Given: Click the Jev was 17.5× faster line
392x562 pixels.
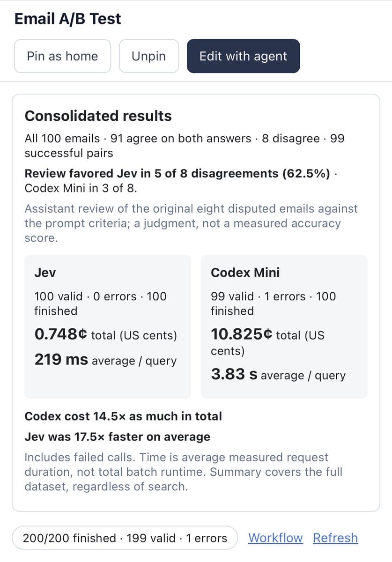Looking at the screenshot, I should (117, 437).
